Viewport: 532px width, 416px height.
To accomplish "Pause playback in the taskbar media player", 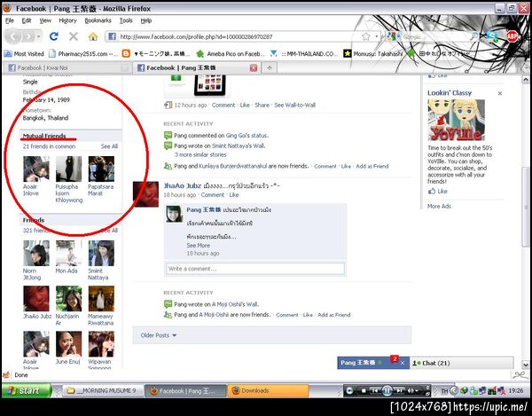I will (x=387, y=390).
